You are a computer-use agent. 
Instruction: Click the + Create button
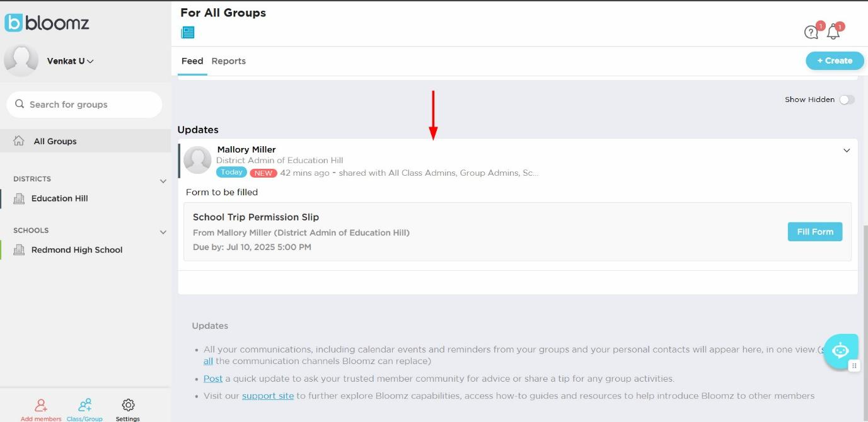(835, 60)
